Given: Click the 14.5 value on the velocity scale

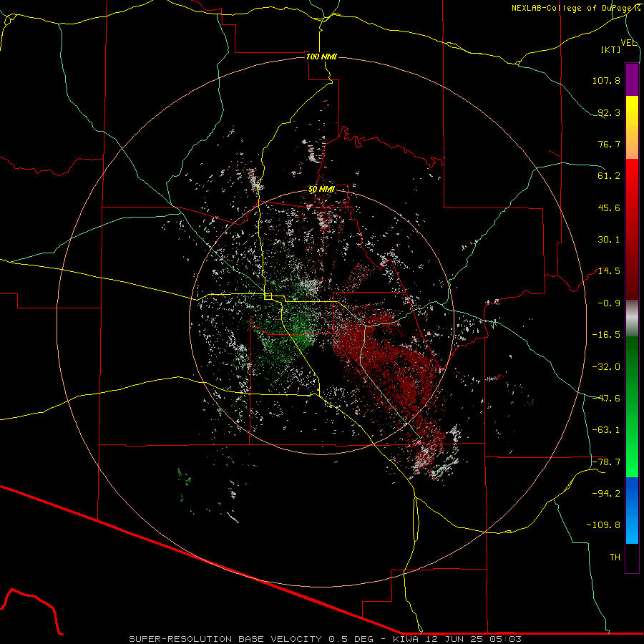Looking at the screenshot, I should point(609,271).
